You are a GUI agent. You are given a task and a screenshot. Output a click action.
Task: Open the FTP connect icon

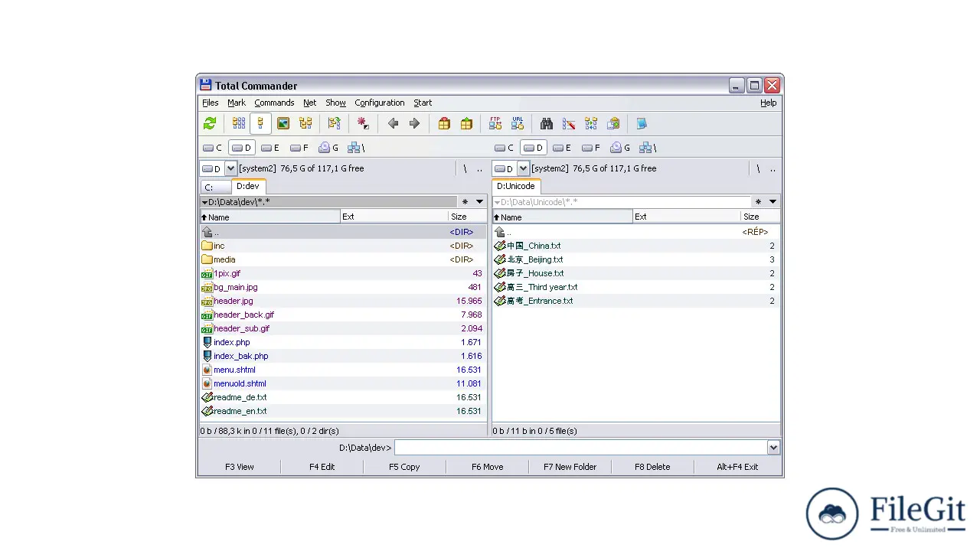(x=495, y=123)
